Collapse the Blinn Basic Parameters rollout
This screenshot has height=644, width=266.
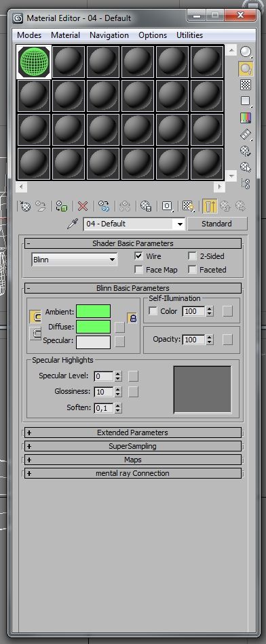(x=133, y=288)
